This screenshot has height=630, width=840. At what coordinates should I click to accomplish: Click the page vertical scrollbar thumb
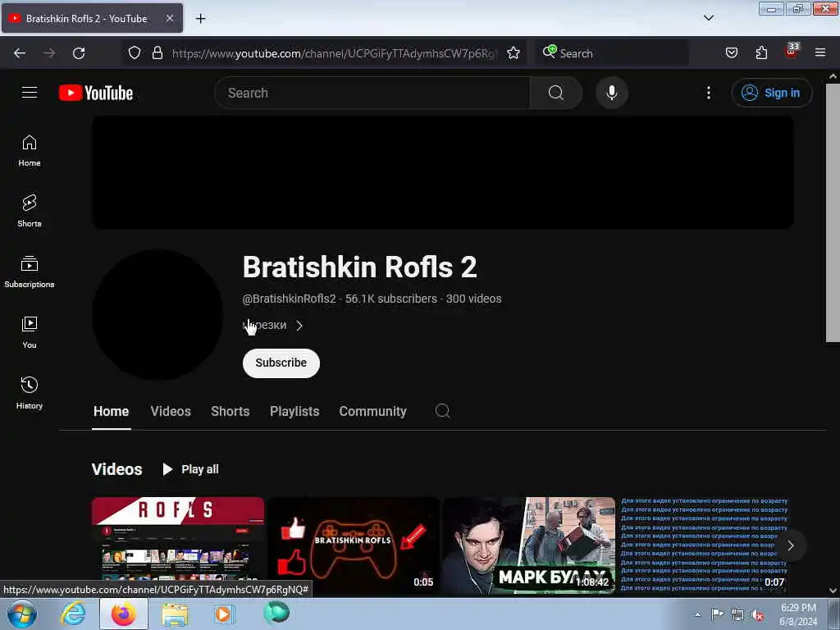[x=833, y=212]
